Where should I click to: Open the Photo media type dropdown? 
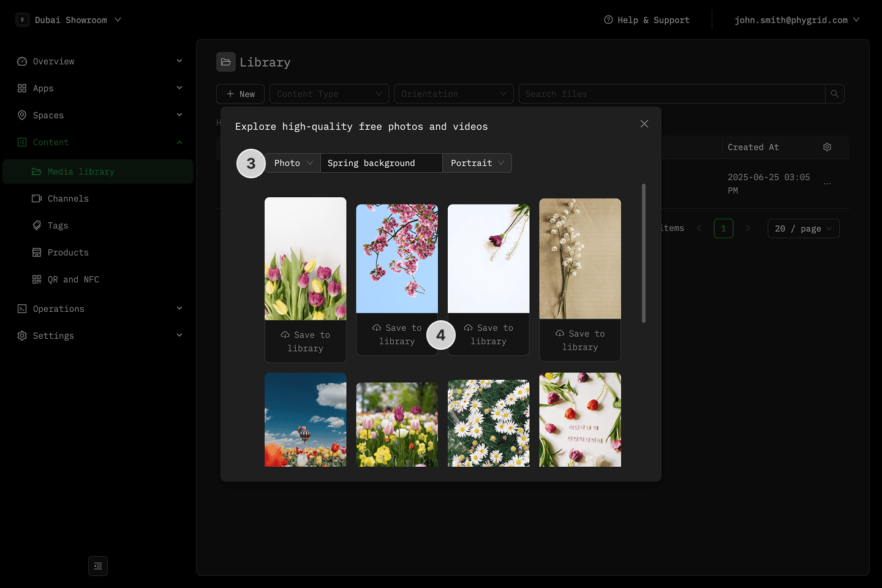pyautogui.click(x=293, y=163)
